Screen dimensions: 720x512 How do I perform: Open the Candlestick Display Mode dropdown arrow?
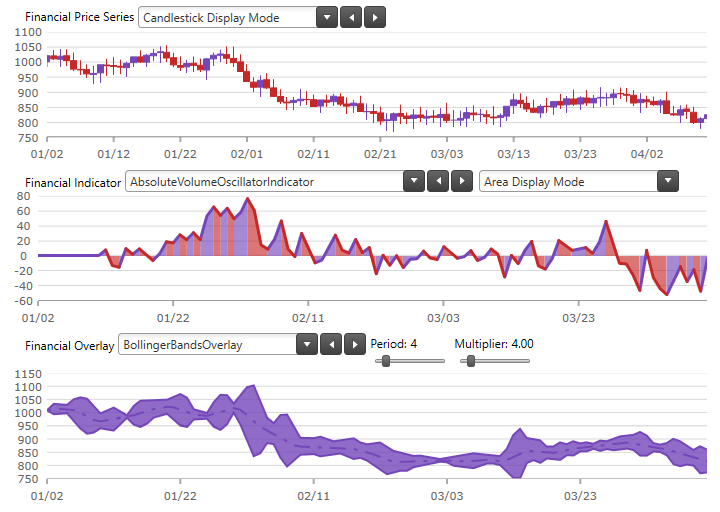tap(326, 18)
